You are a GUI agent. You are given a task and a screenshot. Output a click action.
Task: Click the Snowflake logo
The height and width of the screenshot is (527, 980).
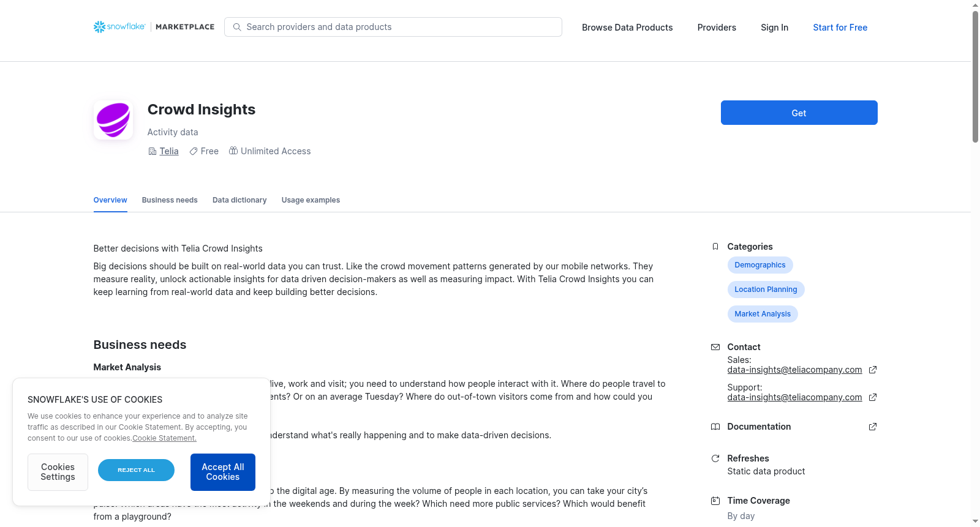(x=119, y=27)
